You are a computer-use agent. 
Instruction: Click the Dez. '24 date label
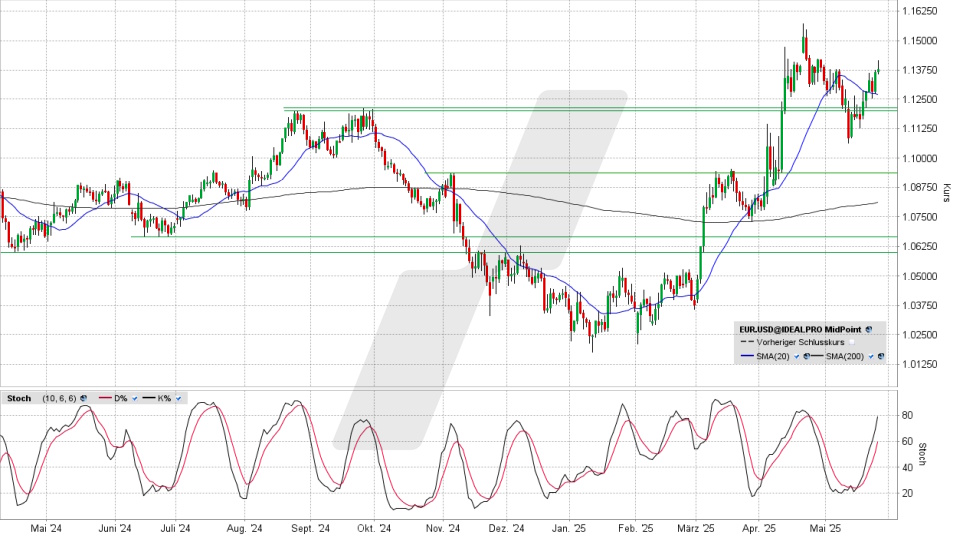coord(506,528)
